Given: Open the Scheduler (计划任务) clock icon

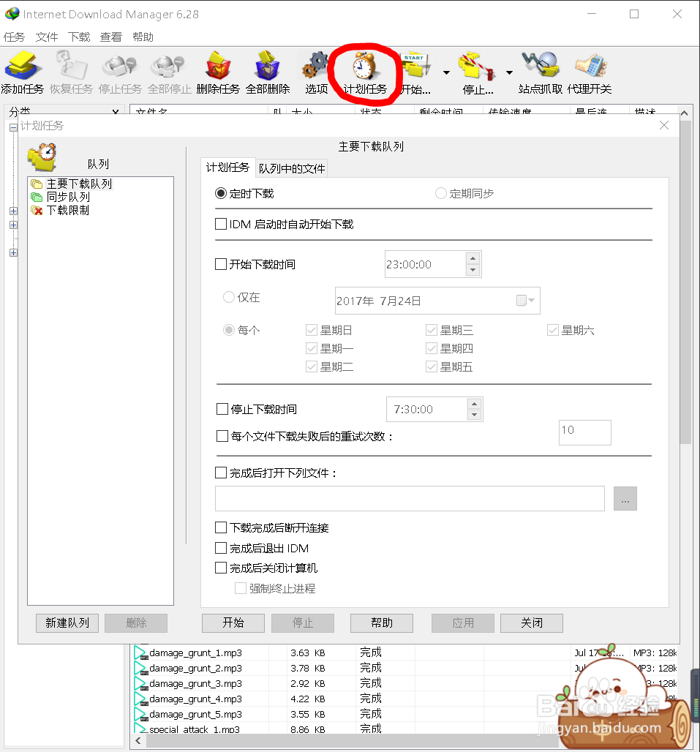Looking at the screenshot, I should pyautogui.click(x=365, y=72).
